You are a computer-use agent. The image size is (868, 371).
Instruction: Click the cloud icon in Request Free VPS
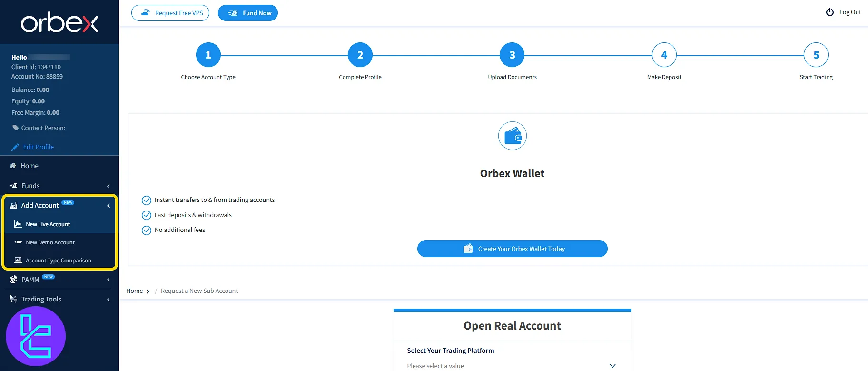146,13
